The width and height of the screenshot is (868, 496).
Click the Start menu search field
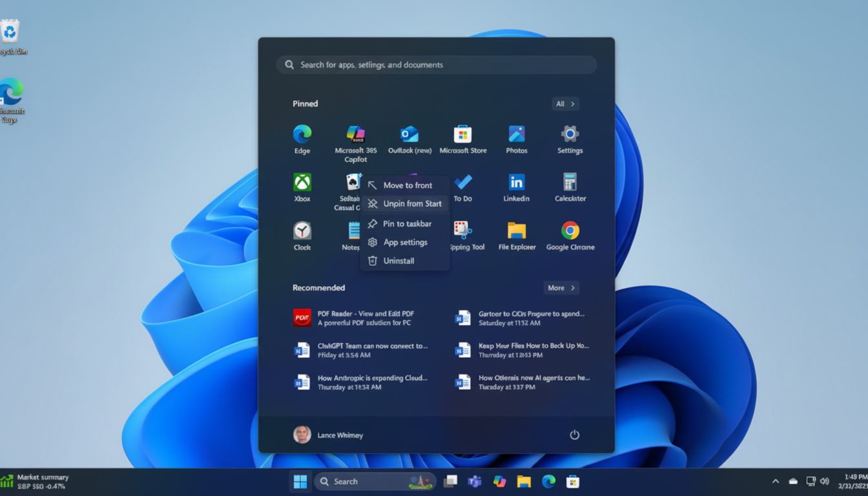point(436,65)
